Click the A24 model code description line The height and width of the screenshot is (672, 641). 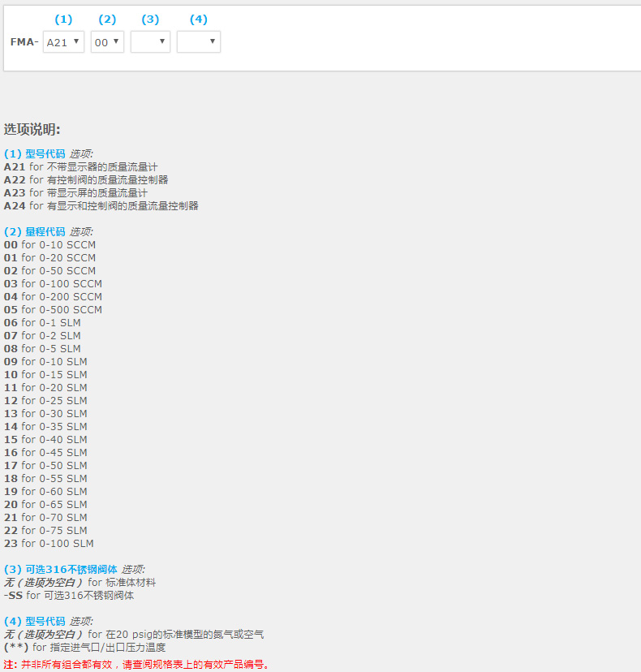click(x=101, y=206)
